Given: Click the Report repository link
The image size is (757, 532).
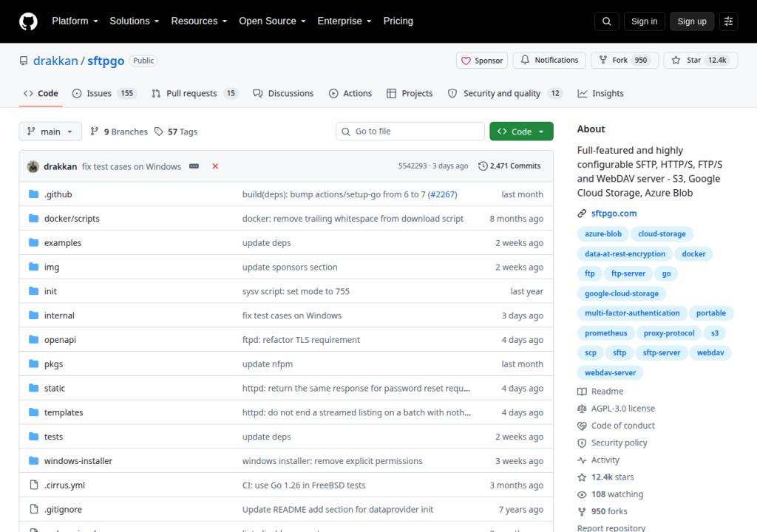Looking at the screenshot, I should 611,528.
